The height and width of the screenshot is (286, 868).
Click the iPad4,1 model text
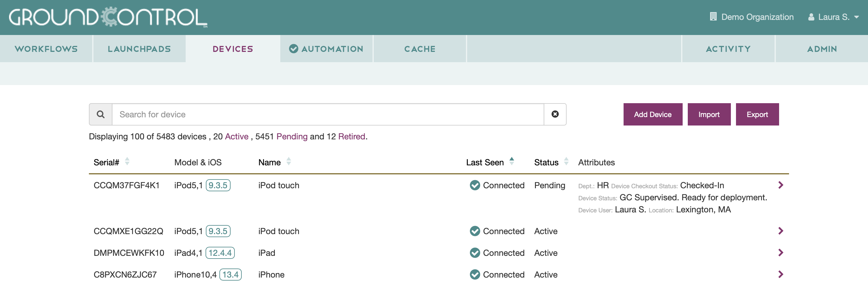188,253
